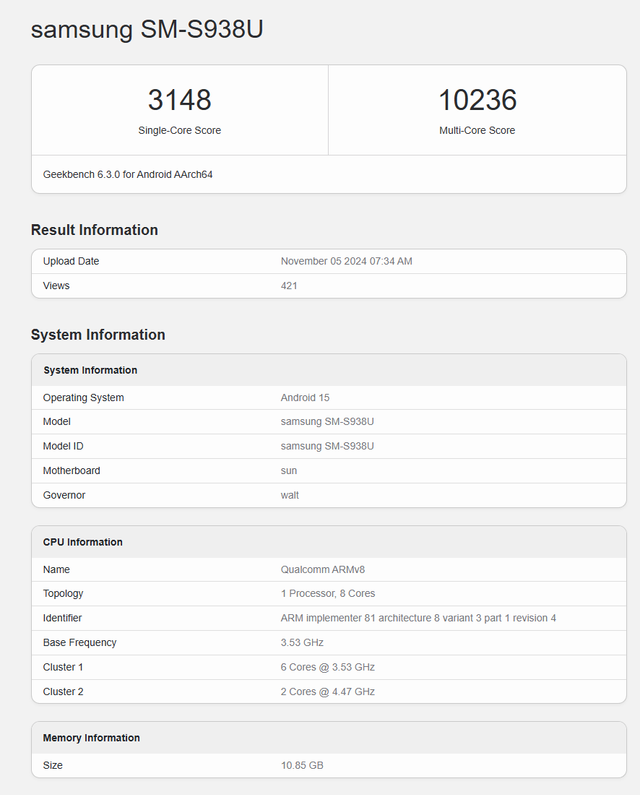Click the Motherboard value sun

coord(289,470)
